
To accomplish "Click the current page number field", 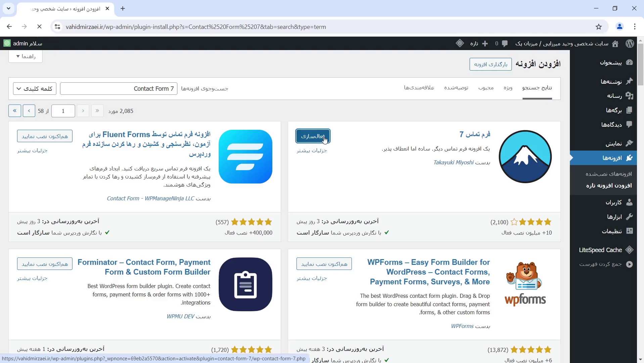I will click(x=63, y=111).
